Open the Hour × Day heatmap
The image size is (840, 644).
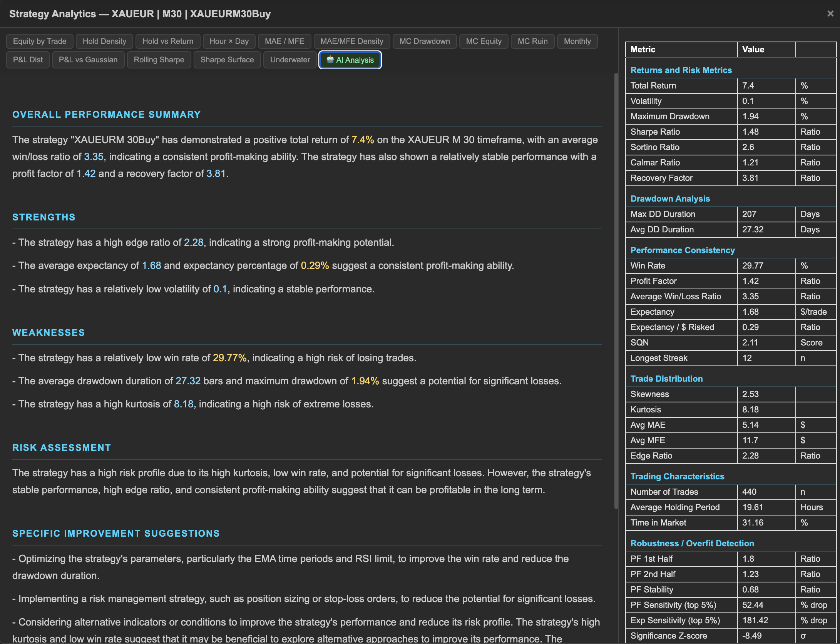click(229, 41)
